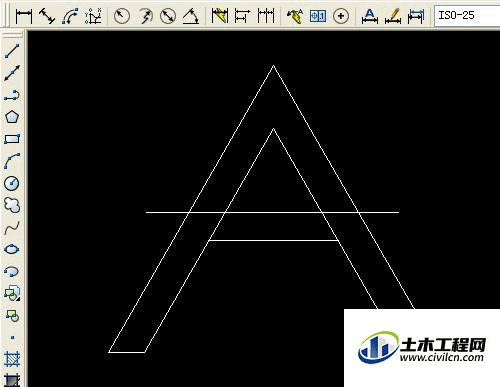Activate the Rectangle tool

(12, 139)
